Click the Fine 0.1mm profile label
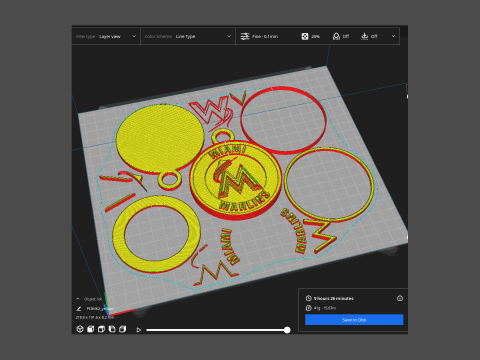 (x=265, y=36)
